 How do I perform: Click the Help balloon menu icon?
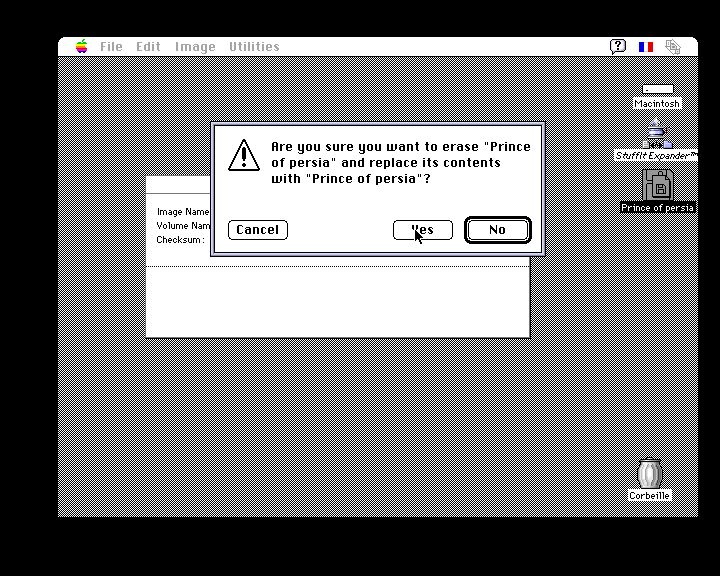point(618,47)
